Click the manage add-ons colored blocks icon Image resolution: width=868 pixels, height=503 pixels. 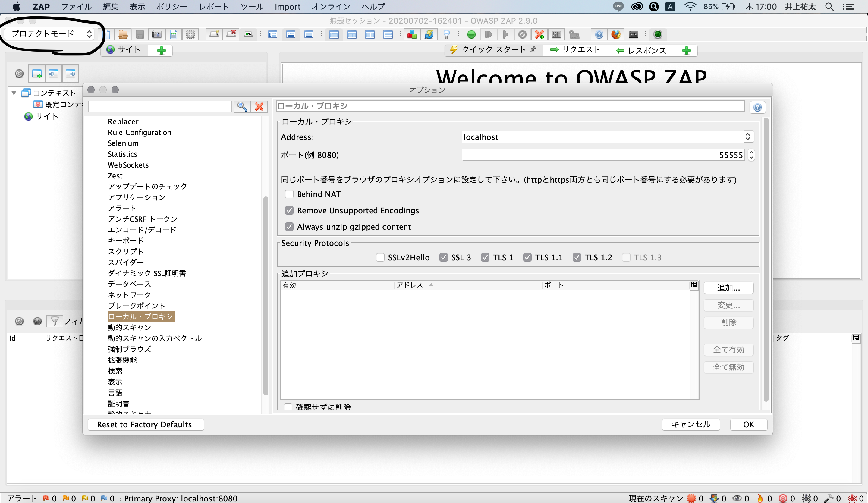(x=412, y=34)
